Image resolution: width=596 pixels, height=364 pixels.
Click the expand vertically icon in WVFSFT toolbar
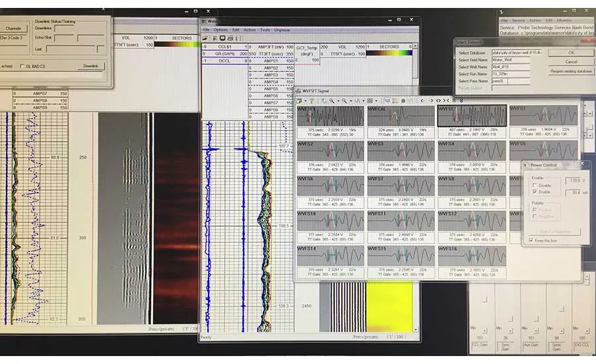point(454,101)
